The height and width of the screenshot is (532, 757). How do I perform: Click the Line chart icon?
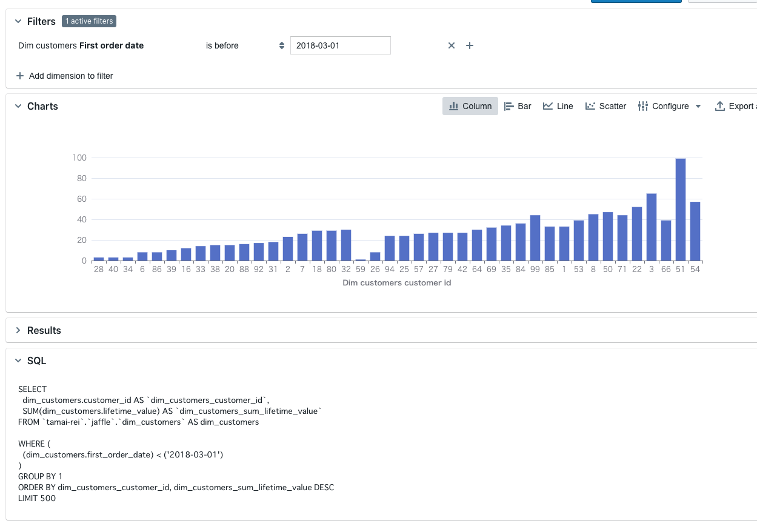pos(548,106)
